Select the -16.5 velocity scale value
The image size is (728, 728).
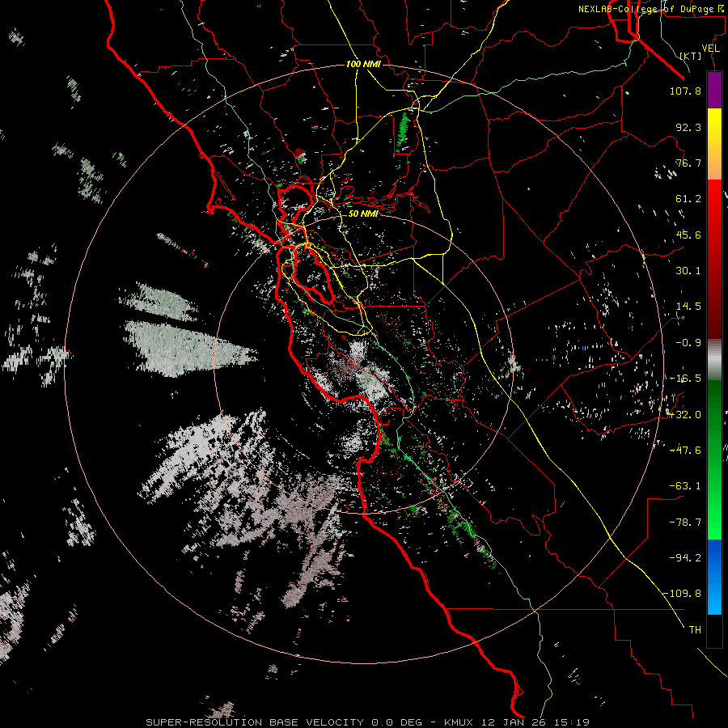click(x=685, y=379)
